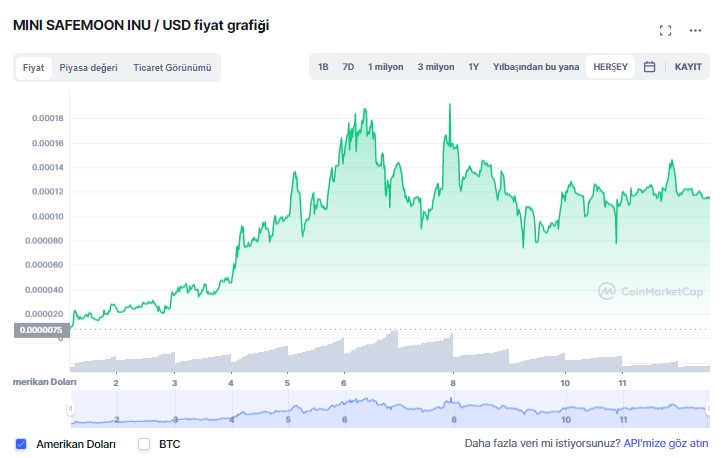
Task: Grab the right range navigator handle
Action: (x=708, y=408)
